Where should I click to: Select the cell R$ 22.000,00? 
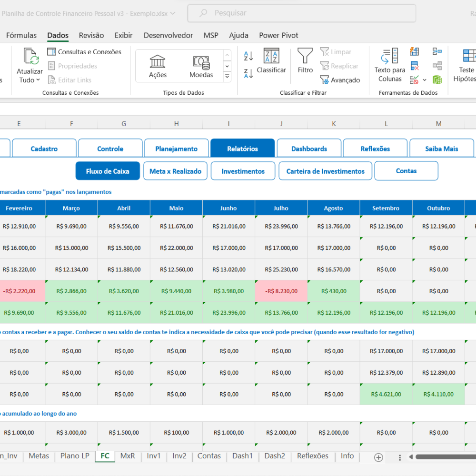click(176, 248)
